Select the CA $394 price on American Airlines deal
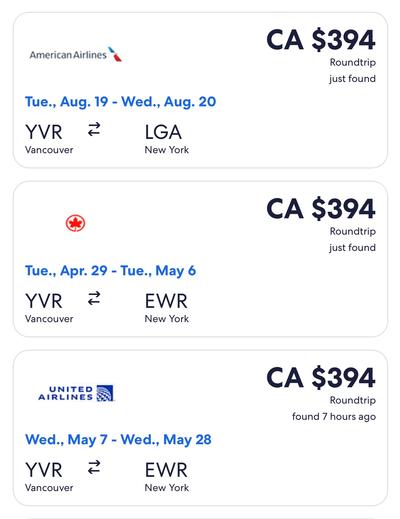Viewport: 400px width, 519px height. tap(321, 40)
